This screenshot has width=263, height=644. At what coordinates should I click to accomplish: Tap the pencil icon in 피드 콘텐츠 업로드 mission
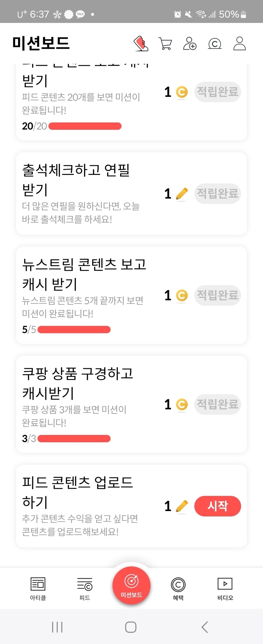point(182,506)
